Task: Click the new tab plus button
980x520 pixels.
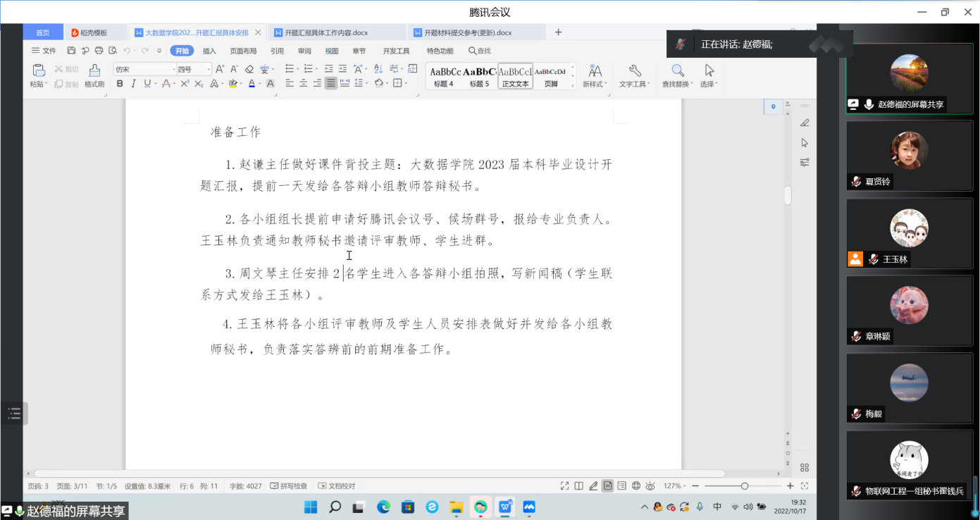Action: pos(559,32)
